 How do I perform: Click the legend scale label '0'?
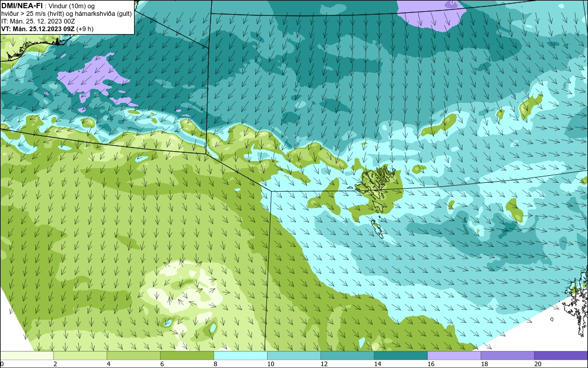2,364
